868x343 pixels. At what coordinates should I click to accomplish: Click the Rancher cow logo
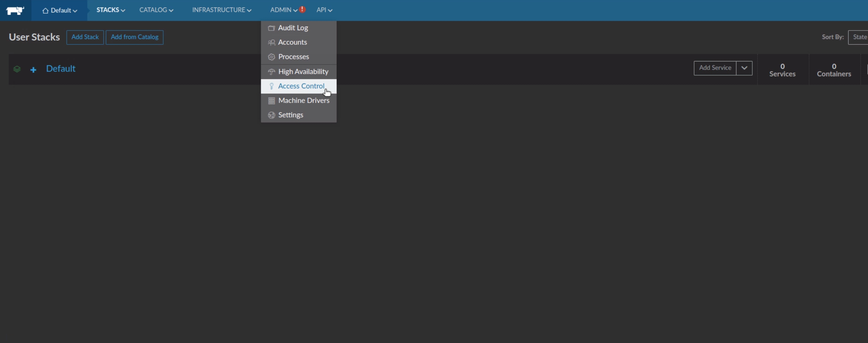pos(15,10)
